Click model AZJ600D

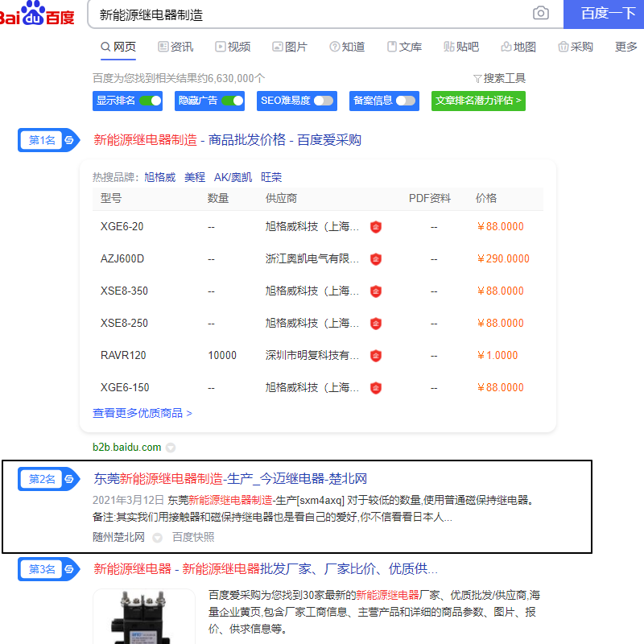(122, 258)
